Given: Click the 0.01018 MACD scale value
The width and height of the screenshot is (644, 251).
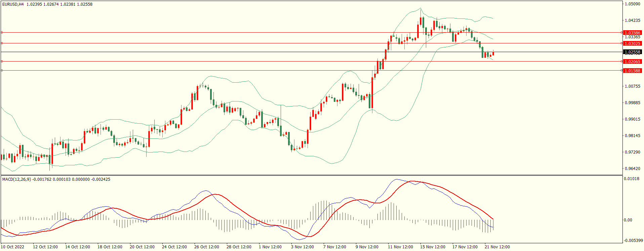Looking at the screenshot, I should [632, 179].
